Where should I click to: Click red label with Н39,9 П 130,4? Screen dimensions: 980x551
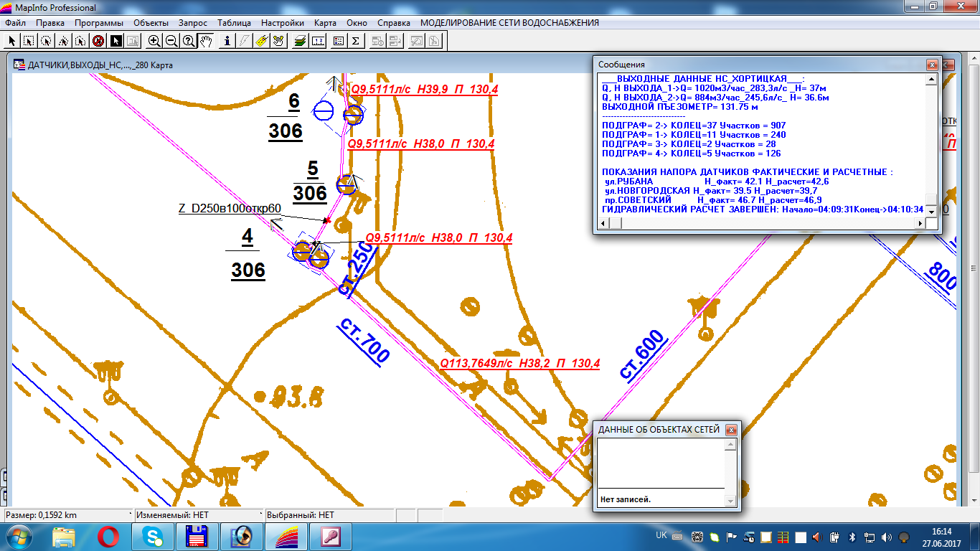[x=424, y=89]
